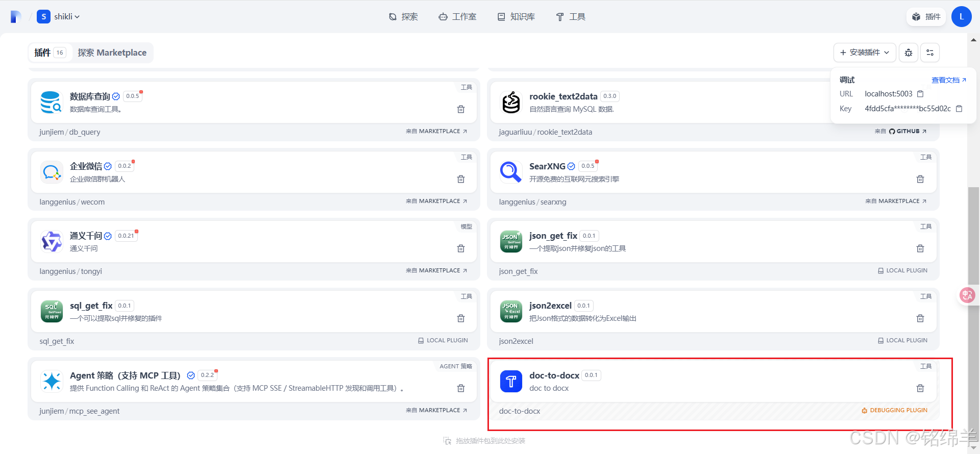Expand the 安装插件 dropdown
This screenshot has width=980, height=454.
click(x=865, y=53)
